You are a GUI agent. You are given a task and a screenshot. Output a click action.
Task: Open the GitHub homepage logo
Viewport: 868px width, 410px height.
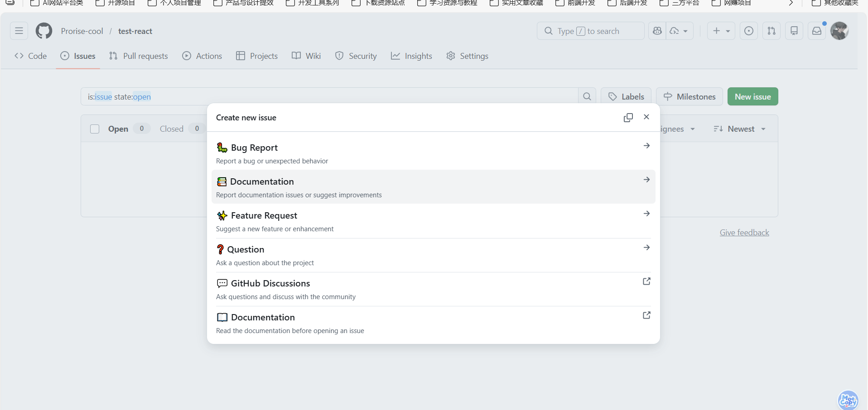click(x=44, y=31)
